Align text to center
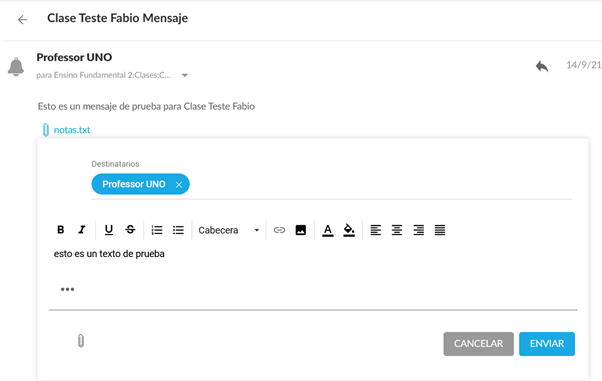This screenshot has width=602, height=381. click(x=397, y=230)
